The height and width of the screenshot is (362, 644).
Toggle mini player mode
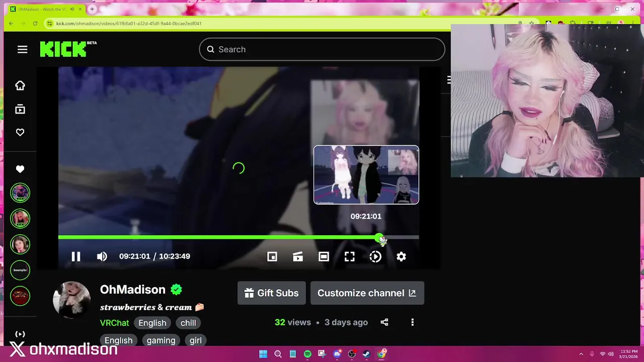point(272,256)
